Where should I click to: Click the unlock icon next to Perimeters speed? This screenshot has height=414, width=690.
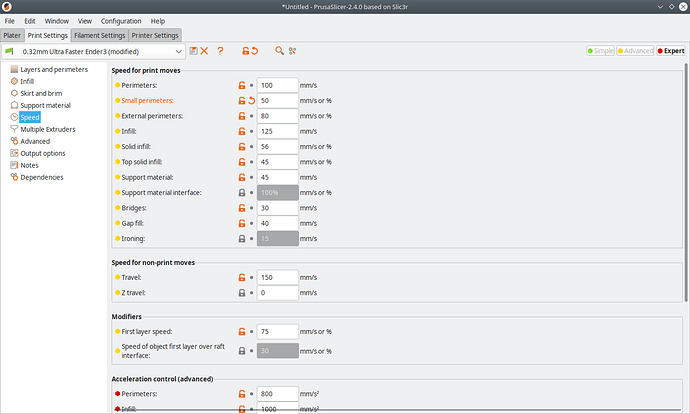pyautogui.click(x=242, y=85)
